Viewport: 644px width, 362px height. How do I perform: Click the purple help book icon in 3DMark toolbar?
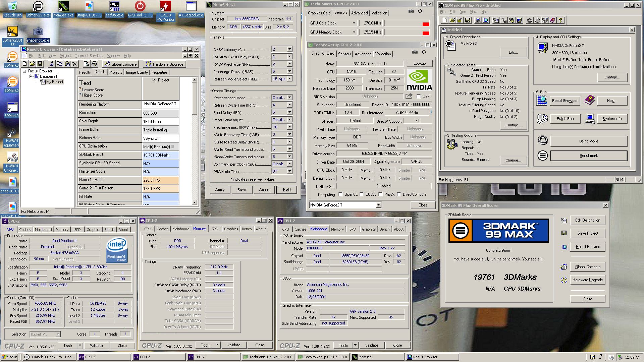(x=553, y=20)
